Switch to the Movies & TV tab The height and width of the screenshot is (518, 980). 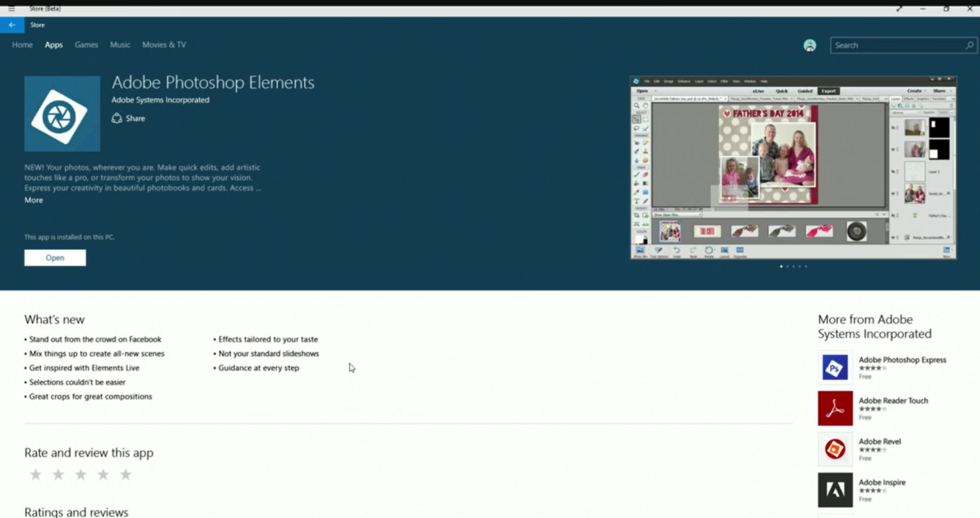pos(164,45)
